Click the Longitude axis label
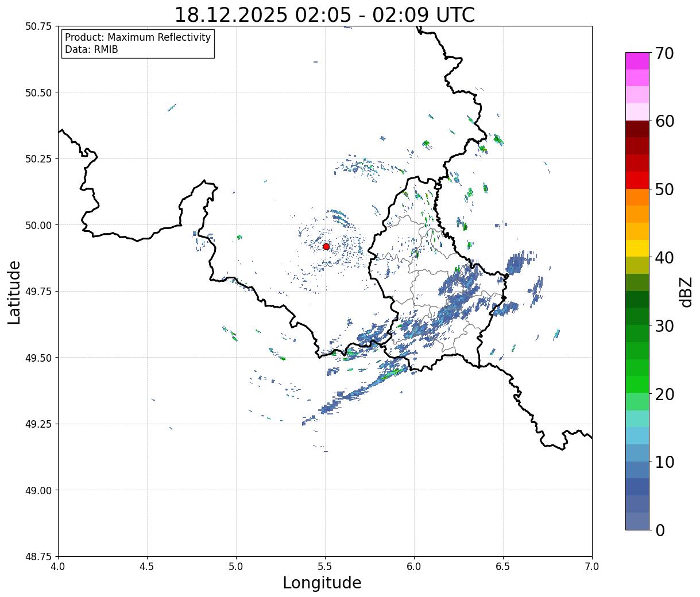 pyautogui.click(x=322, y=583)
